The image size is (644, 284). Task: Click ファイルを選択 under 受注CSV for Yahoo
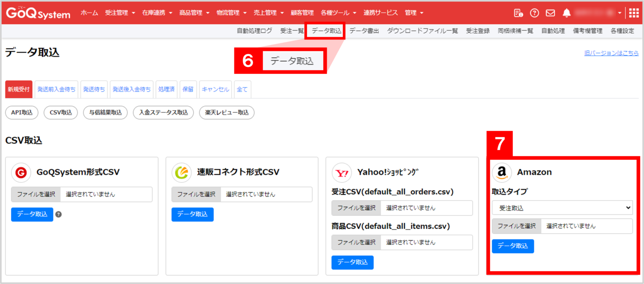[356, 208]
